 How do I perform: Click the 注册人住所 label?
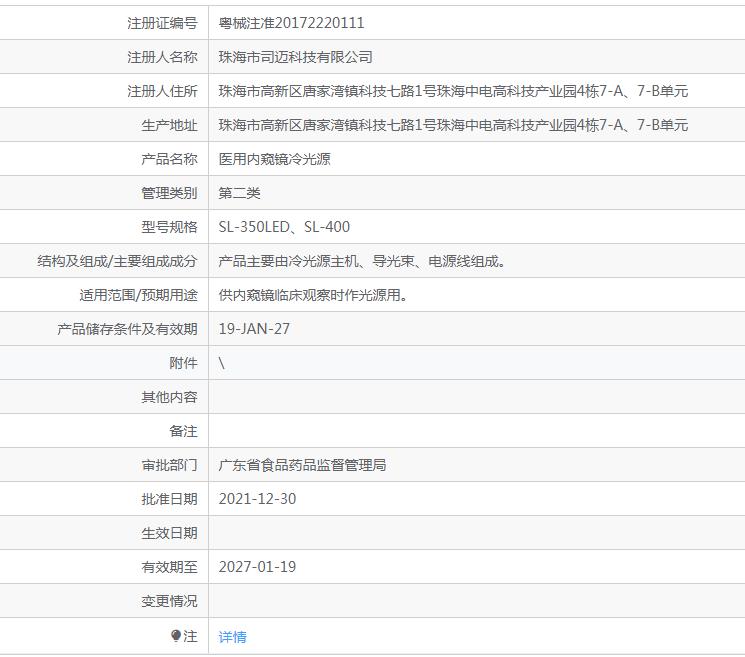[x=162, y=91]
